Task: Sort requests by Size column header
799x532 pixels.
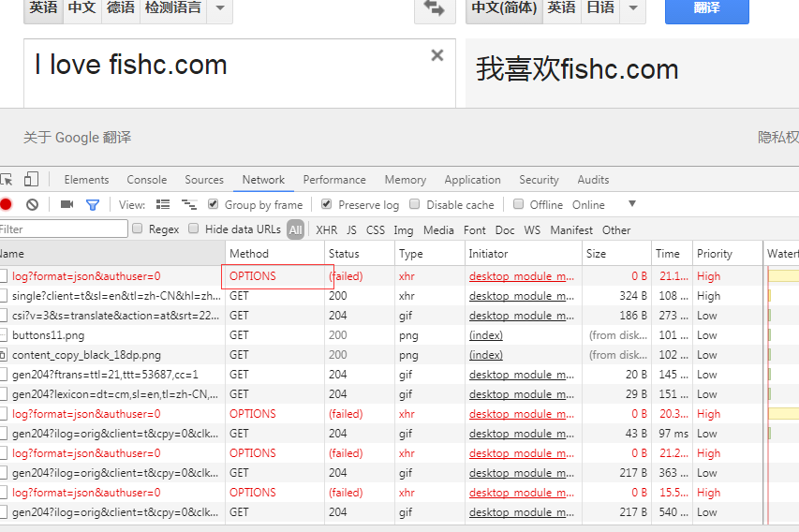Action: pos(616,253)
